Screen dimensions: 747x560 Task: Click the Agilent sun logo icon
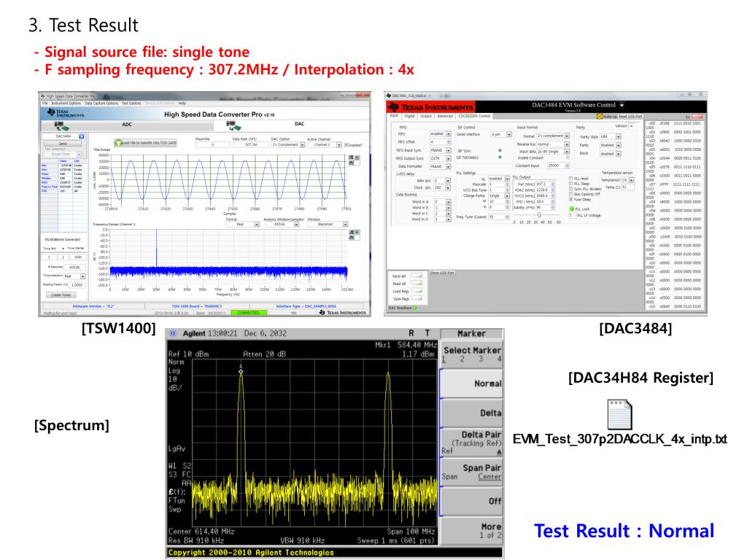pos(174,333)
